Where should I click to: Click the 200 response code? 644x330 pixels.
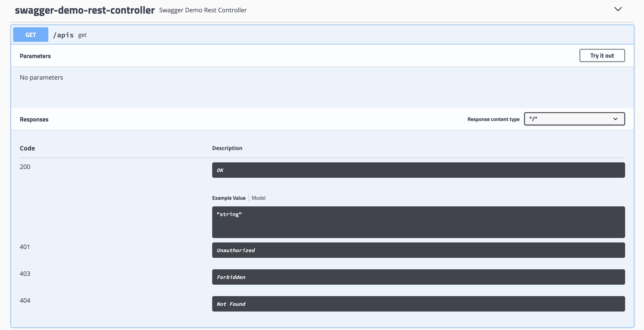click(25, 167)
